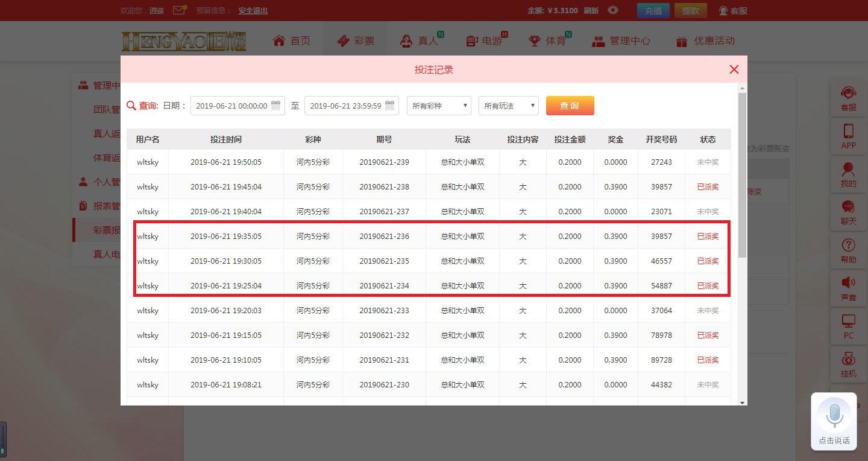
Task: Open 客服 customer service sidebar icon
Action: click(x=848, y=98)
